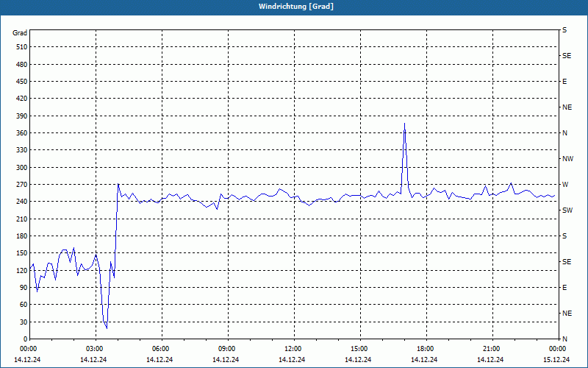Click the NW compass label on right axis

point(567,159)
